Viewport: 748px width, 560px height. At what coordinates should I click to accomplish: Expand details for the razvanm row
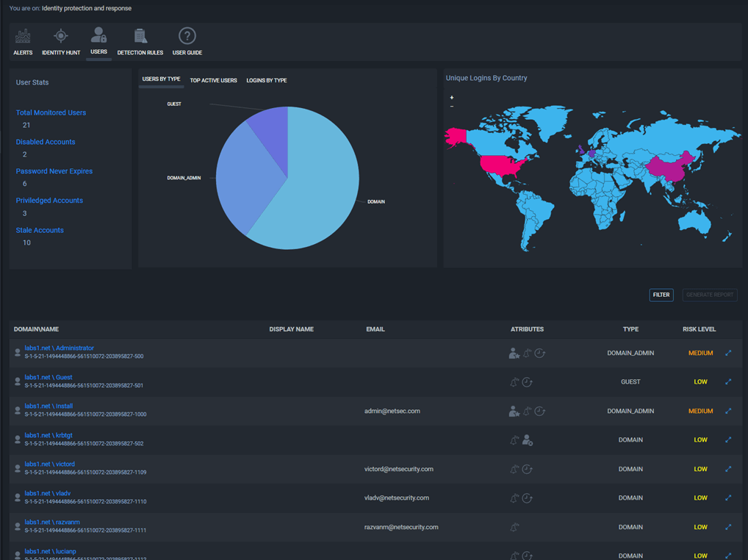[x=728, y=527]
